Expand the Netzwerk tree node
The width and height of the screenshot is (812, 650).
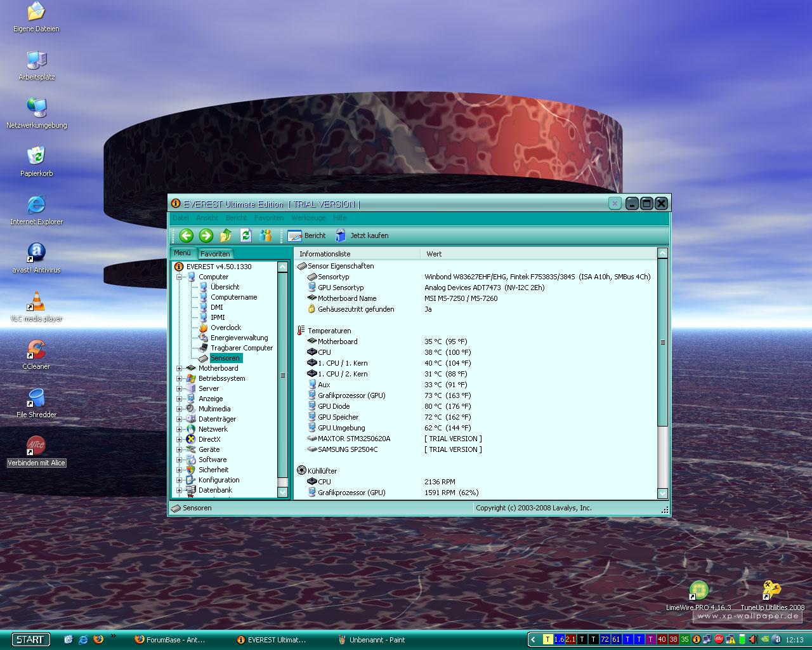pyautogui.click(x=179, y=429)
